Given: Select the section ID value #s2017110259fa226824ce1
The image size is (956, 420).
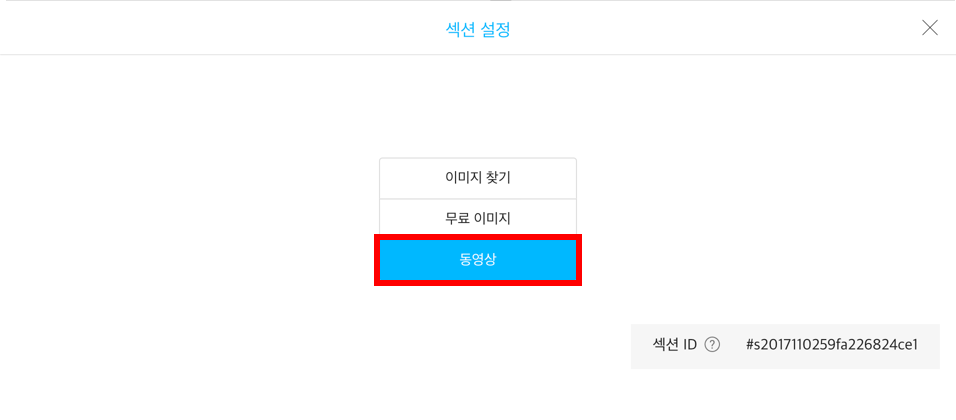Looking at the screenshot, I should 832,345.
